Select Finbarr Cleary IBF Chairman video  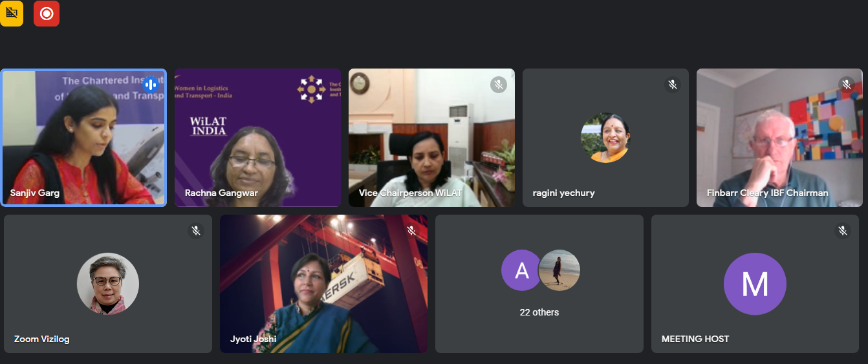click(x=779, y=138)
